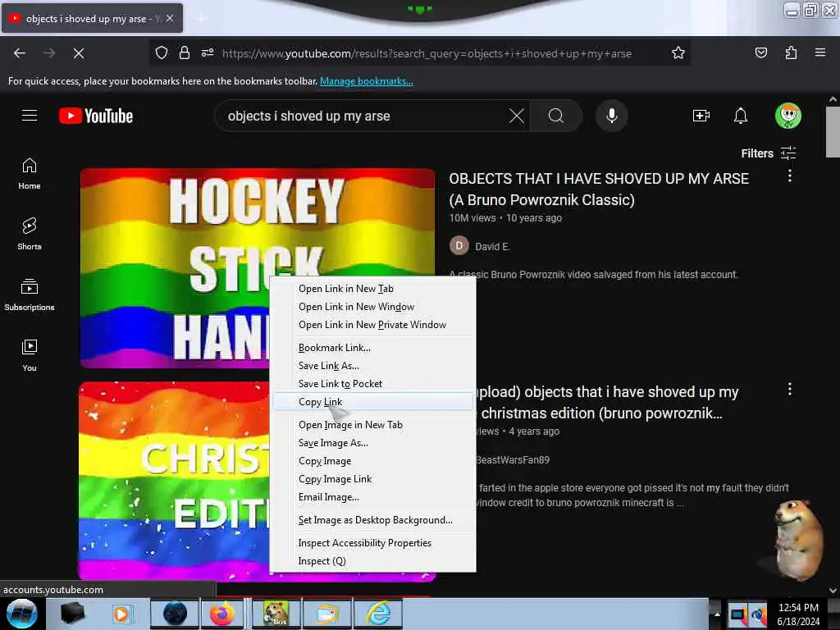Close the YouTube browser tab

(170, 18)
